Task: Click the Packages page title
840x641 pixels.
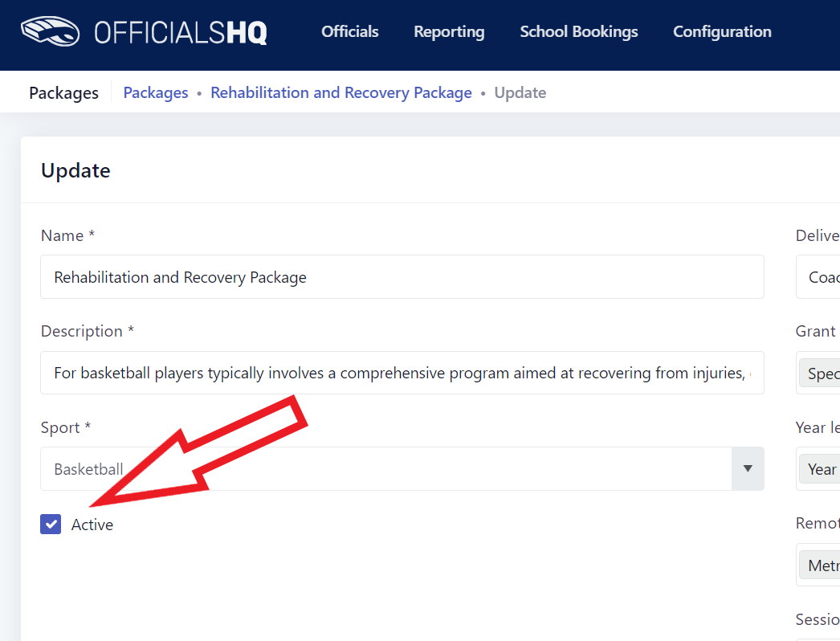Action: 63,92
